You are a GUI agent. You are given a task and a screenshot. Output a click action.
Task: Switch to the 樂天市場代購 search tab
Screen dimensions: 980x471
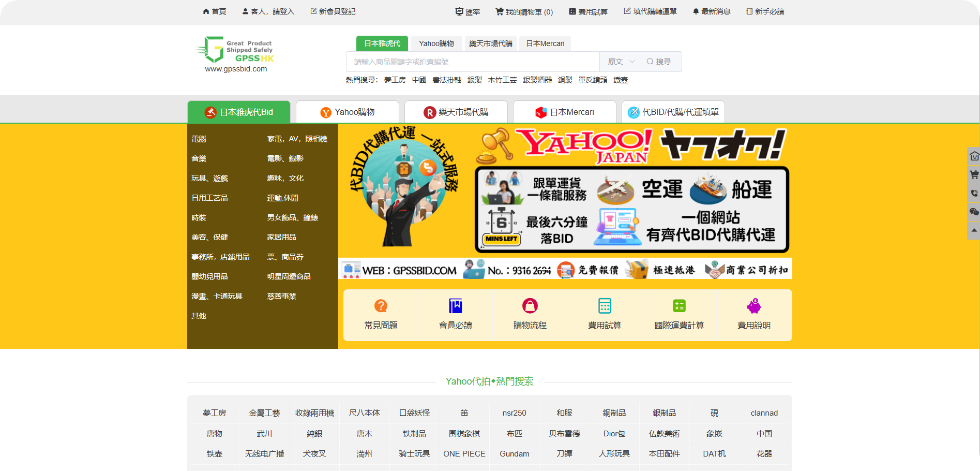pos(490,43)
